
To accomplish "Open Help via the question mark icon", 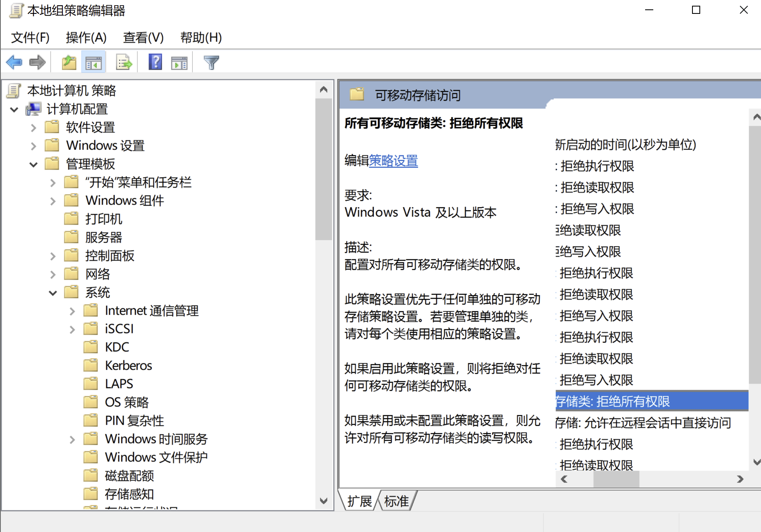I will (155, 62).
